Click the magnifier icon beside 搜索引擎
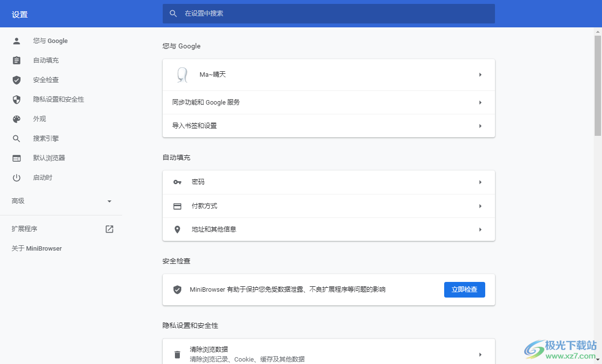The height and width of the screenshot is (364, 602). (17, 138)
